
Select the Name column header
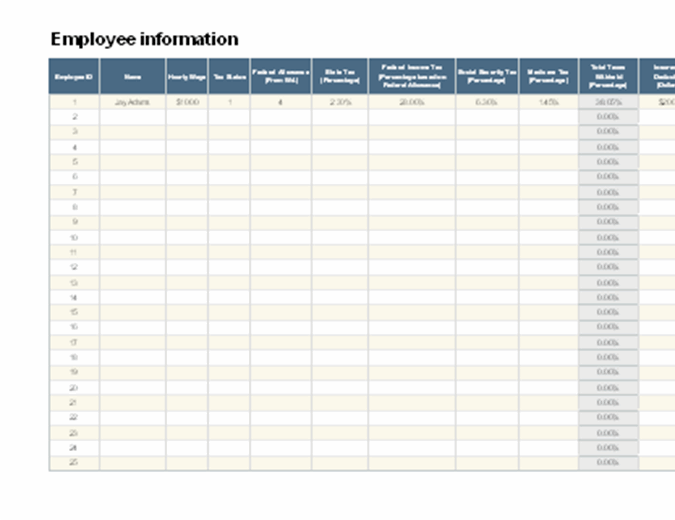[132, 76]
